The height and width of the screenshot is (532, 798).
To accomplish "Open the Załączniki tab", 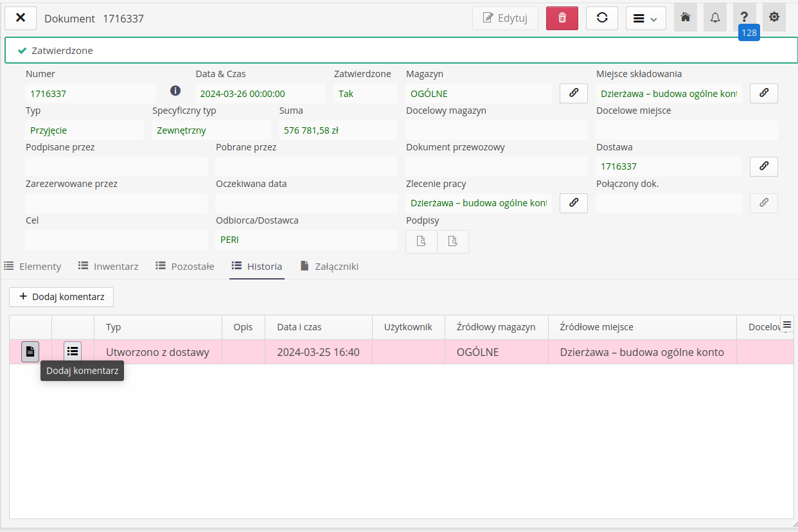I will pos(330,266).
